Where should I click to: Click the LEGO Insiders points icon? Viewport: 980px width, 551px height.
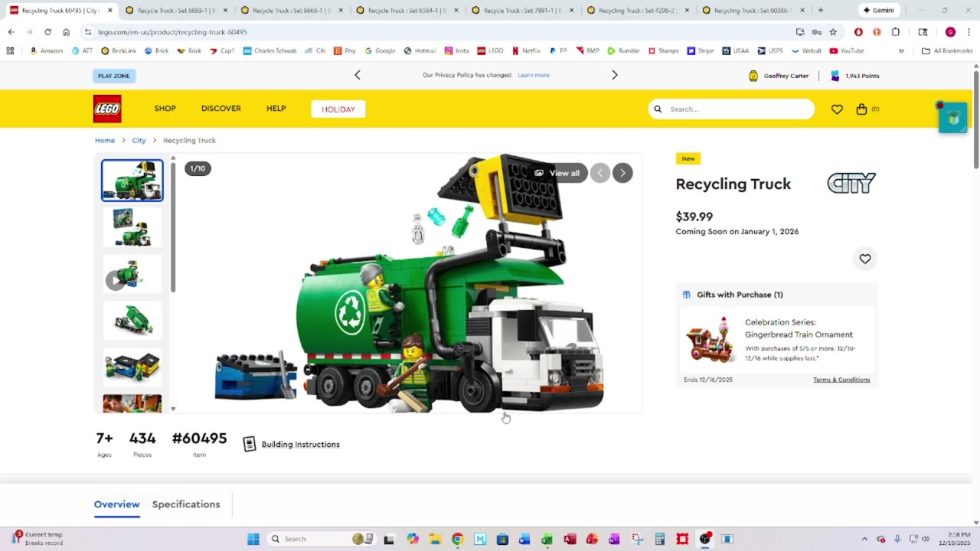(x=835, y=76)
